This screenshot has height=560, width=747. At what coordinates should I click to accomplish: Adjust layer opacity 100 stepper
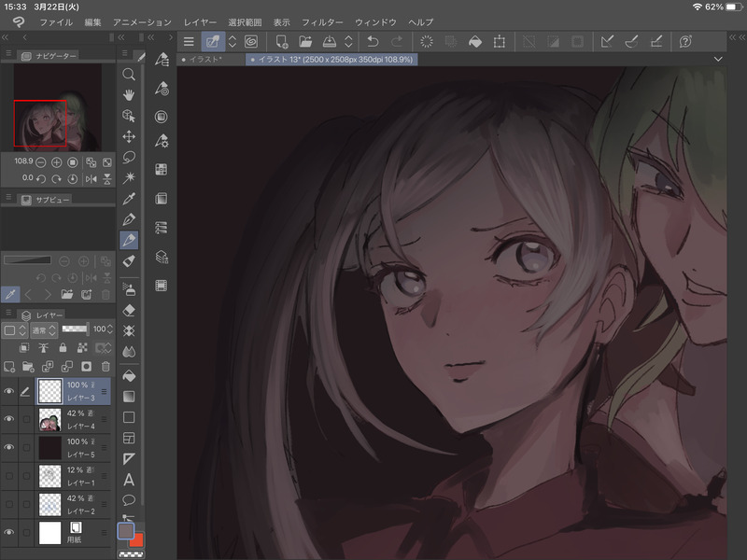pyautogui.click(x=110, y=329)
